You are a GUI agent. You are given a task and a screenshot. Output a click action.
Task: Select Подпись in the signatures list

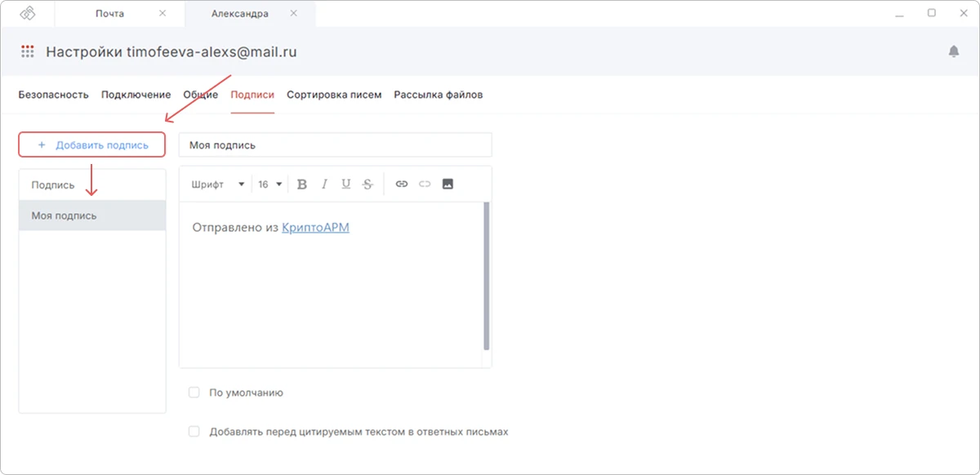(x=92, y=185)
